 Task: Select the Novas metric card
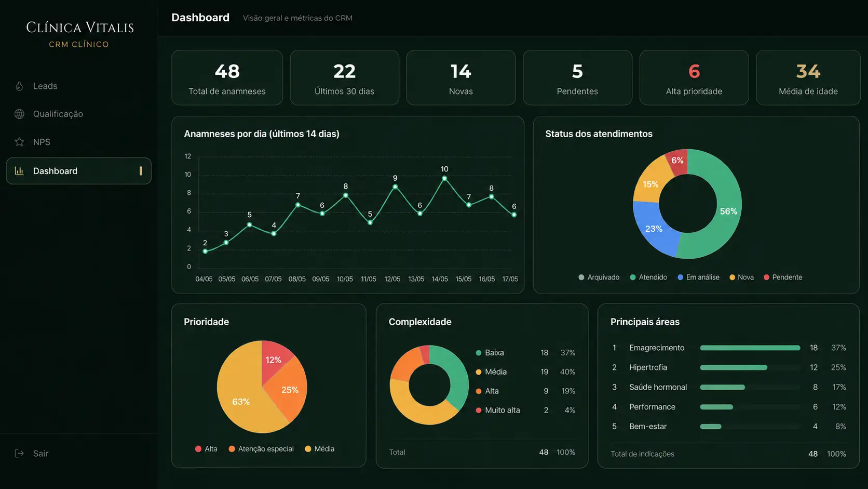(461, 77)
